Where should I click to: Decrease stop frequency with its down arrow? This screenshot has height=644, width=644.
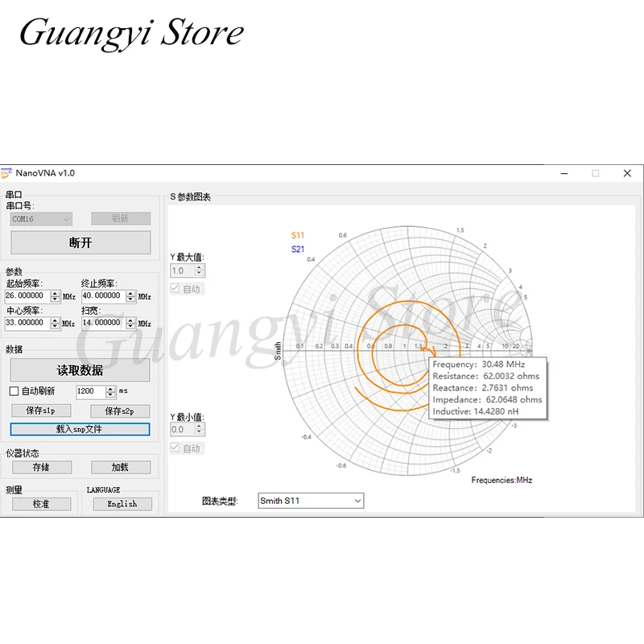pos(130,299)
